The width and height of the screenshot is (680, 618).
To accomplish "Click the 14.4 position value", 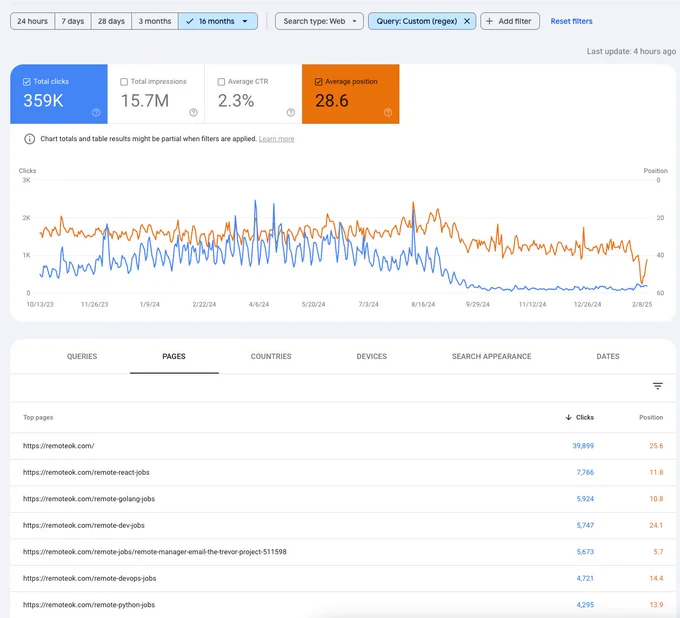I will pos(656,578).
